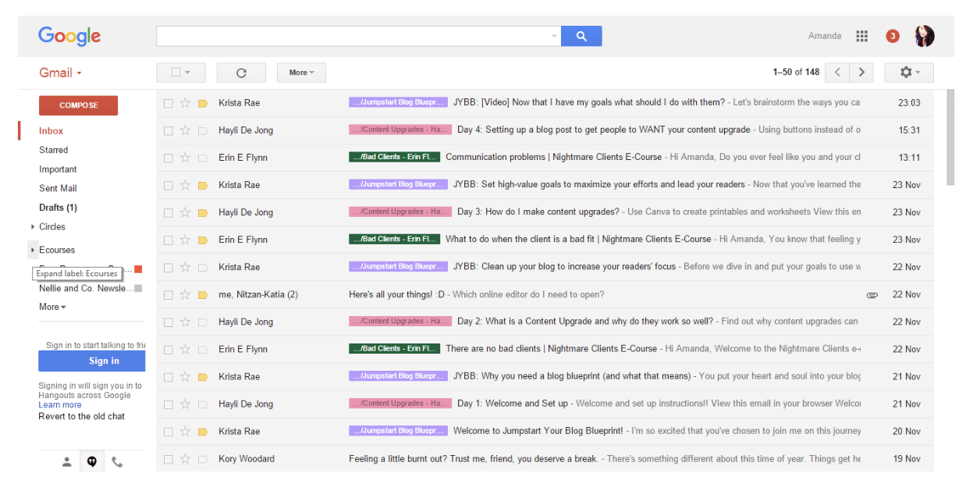The image size is (980, 498).
Task: Open the Google apps grid
Action: 861,36
